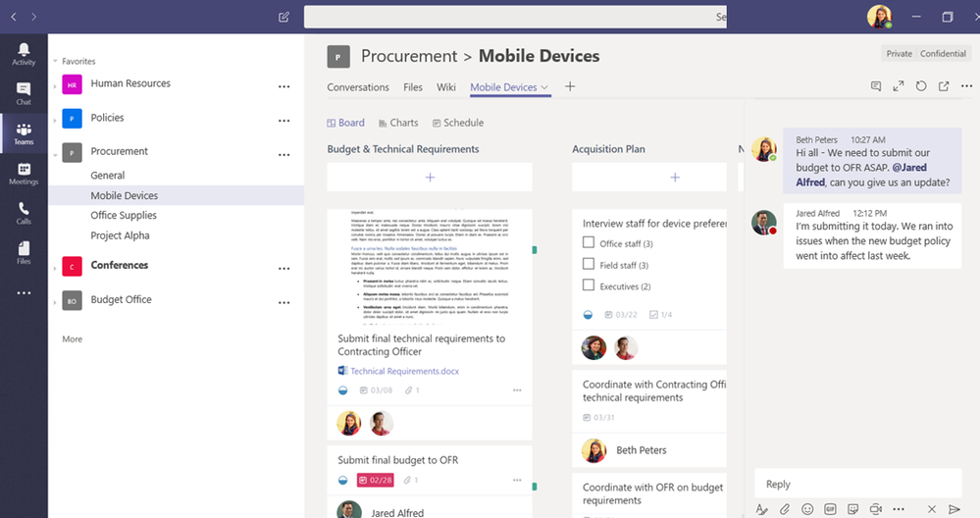Screen dimensions: 980x518
Task: Reload the Mobile Devices tab
Action: (x=920, y=86)
